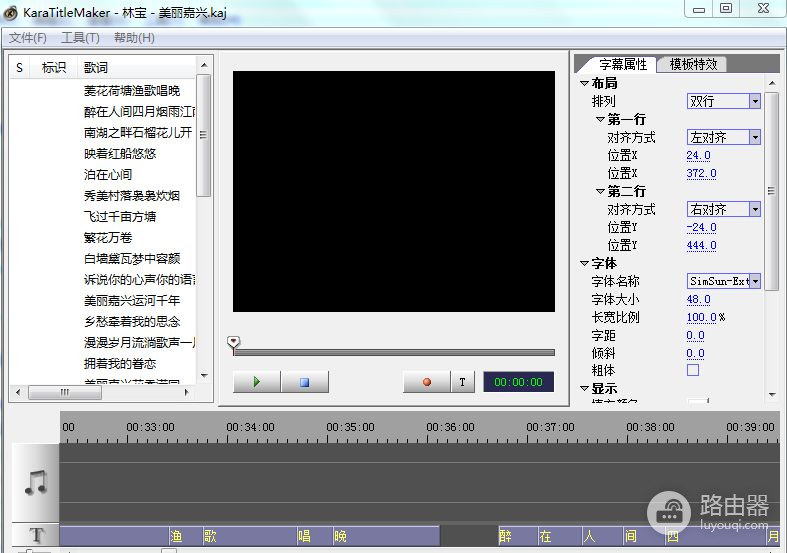This screenshot has height=553, width=787.
Task: Toggle the 粗体 bold checkbox
Action: point(693,370)
